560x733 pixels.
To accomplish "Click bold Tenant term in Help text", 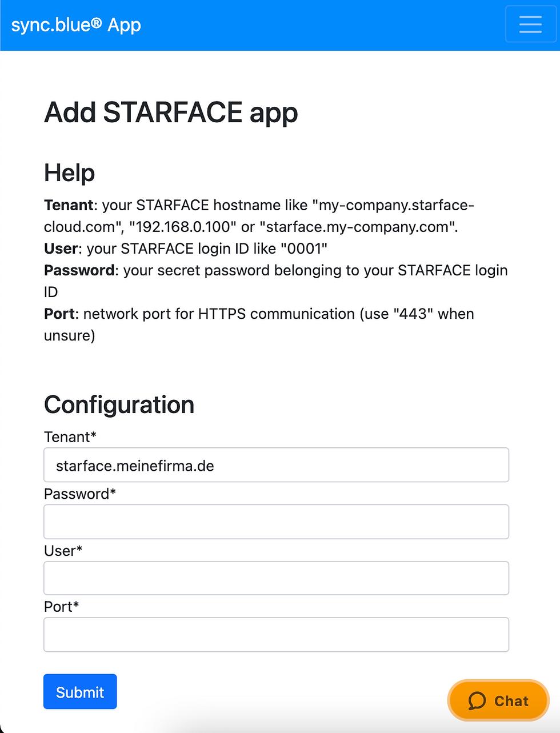I will click(x=69, y=205).
